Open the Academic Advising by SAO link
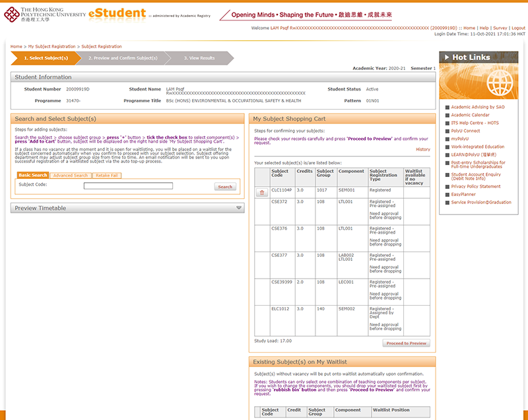 [479, 106]
